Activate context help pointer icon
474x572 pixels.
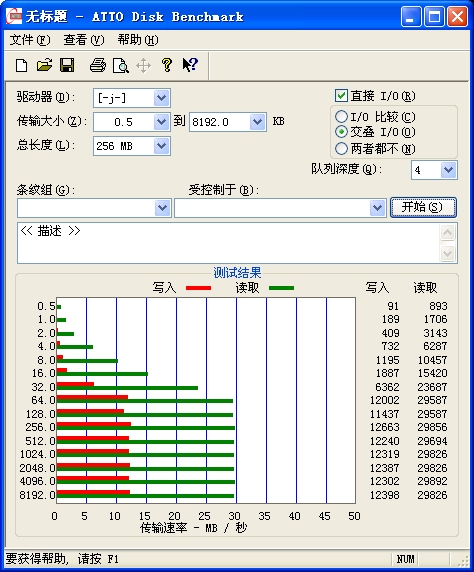tap(190, 65)
